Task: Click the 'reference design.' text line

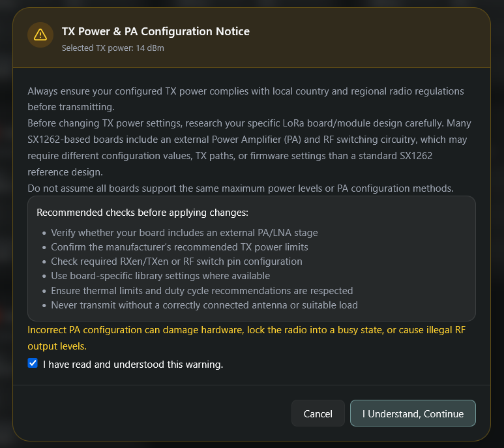Action: 65,172
